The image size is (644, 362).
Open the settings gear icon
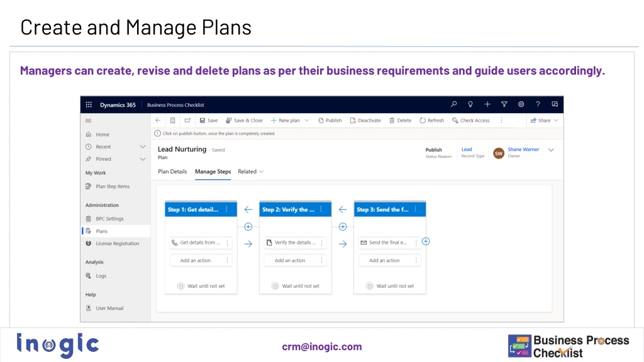point(521,104)
